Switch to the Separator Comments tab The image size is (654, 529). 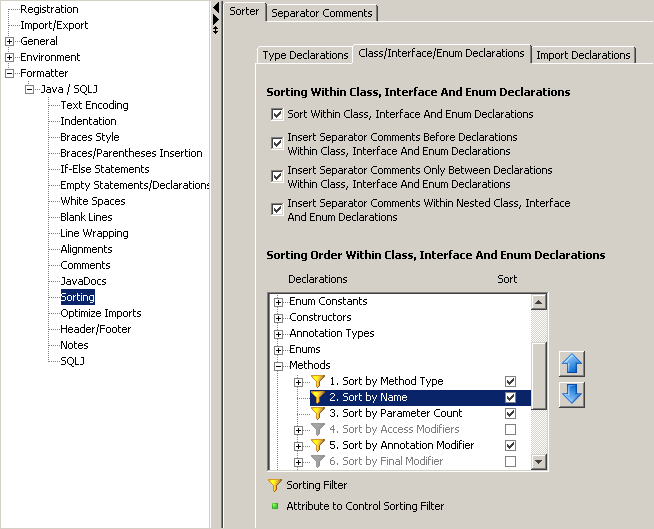[x=321, y=13]
